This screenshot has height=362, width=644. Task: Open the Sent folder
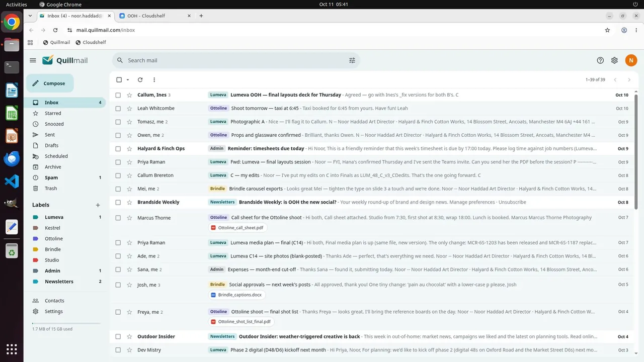tap(65, 135)
